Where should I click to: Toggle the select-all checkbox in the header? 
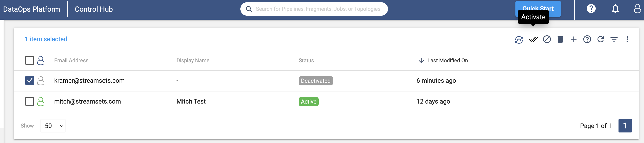tap(30, 60)
